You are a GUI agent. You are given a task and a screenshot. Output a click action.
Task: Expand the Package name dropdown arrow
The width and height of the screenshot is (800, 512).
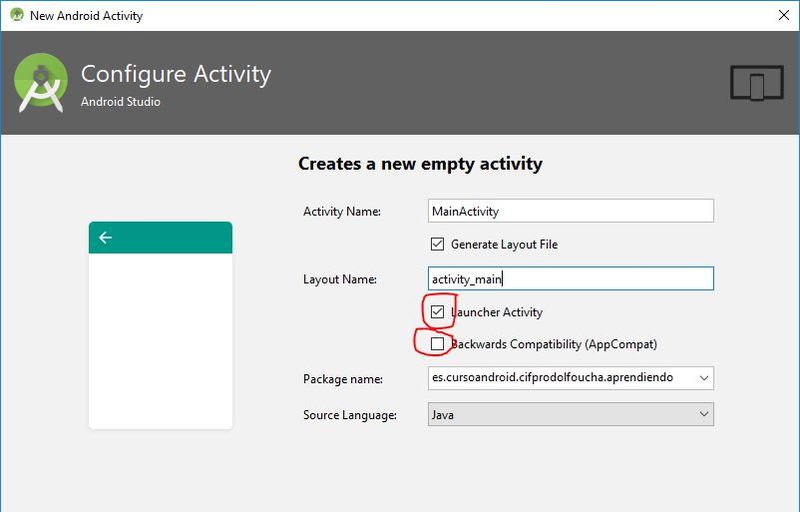pos(704,378)
